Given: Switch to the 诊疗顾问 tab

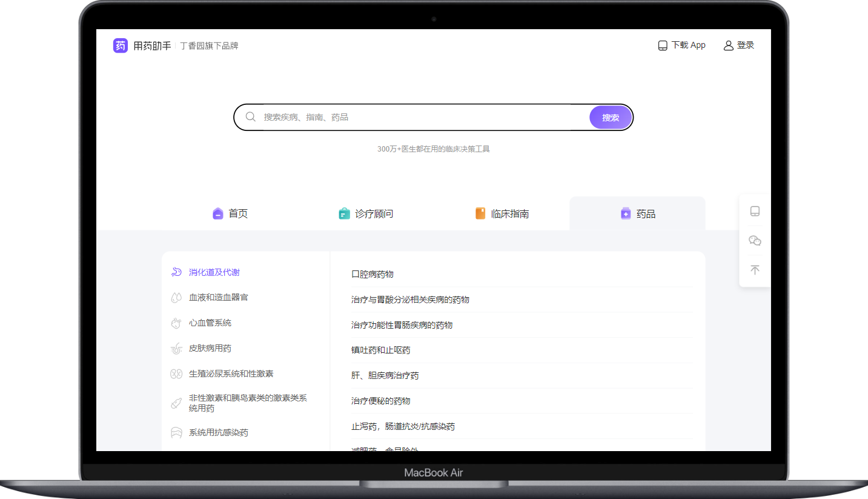Looking at the screenshot, I should [366, 213].
